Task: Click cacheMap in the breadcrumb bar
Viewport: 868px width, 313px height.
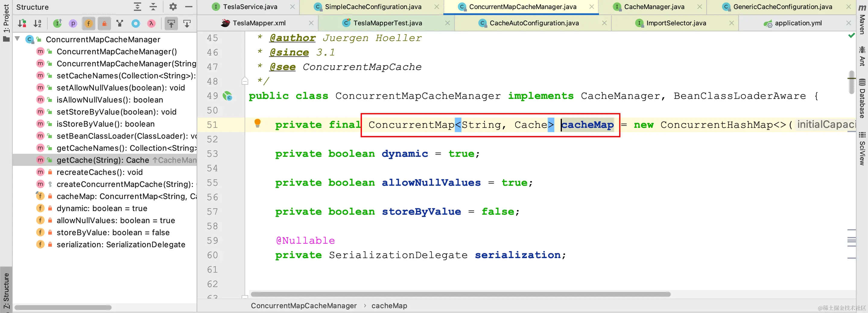Action: (x=389, y=305)
